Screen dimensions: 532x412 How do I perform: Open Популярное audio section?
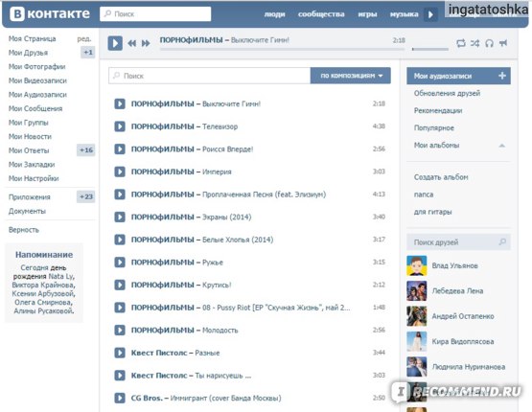[434, 127]
